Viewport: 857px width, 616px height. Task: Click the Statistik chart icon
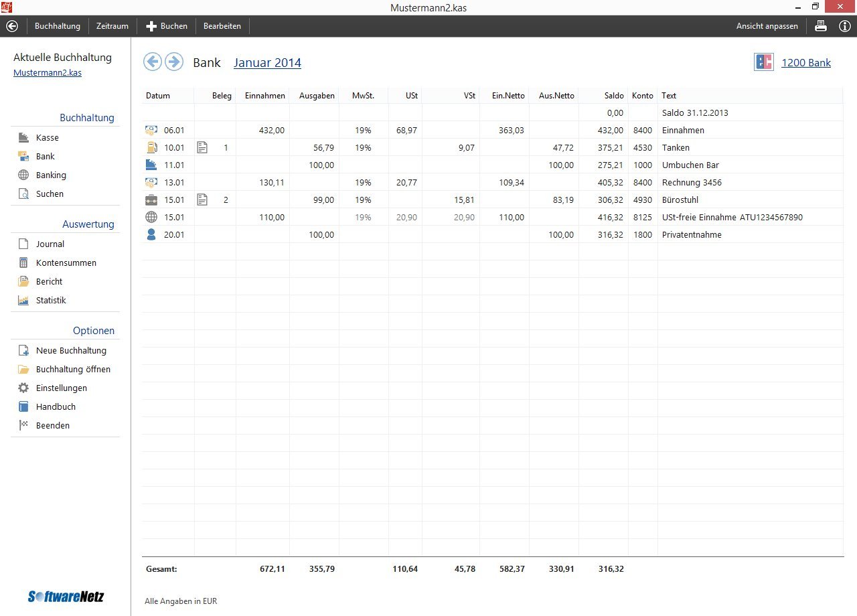pyautogui.click(x=23, y=300)
